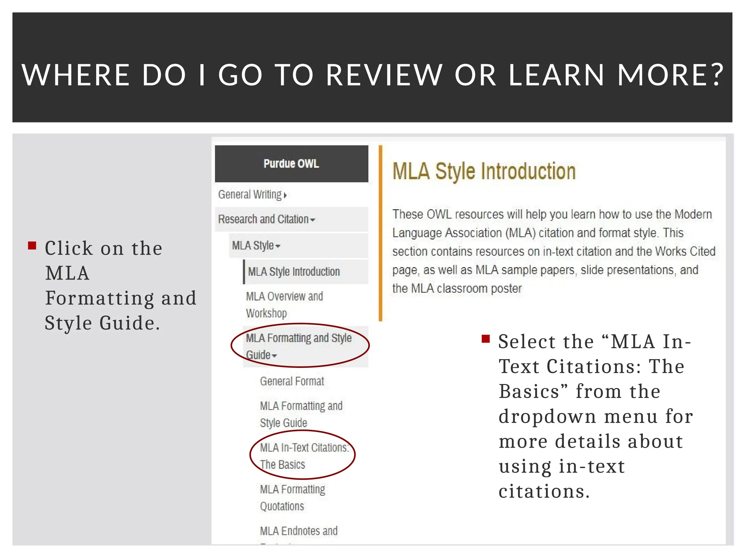Screen dimensions: 747x560
Task: Open the MLA Endnotes and Footnotes link
Action: click(x=298, y=535)
